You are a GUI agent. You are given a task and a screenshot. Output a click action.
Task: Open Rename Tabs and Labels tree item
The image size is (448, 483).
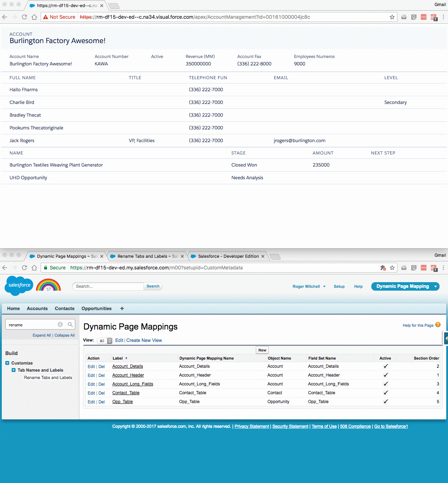pos(48,378)
